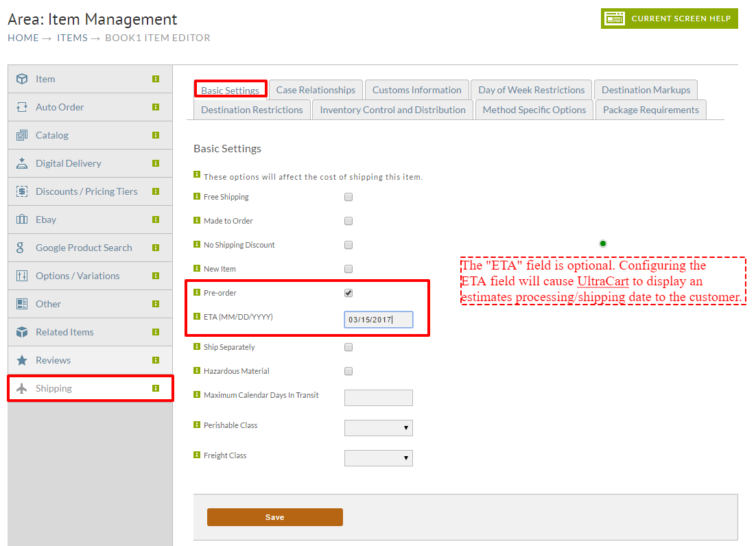Open the Perishable Class dropdown
This screenshot has width=756, height=546.
pyautogui.click(x=379, y=428)
